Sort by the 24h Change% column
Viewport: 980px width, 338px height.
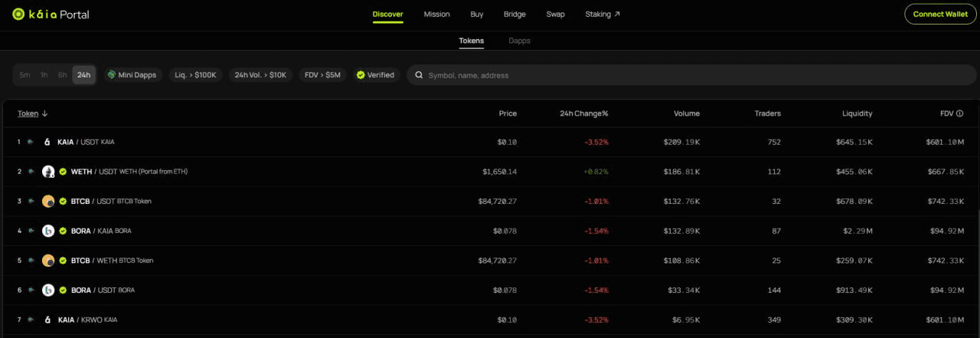(x=584, y=113)
